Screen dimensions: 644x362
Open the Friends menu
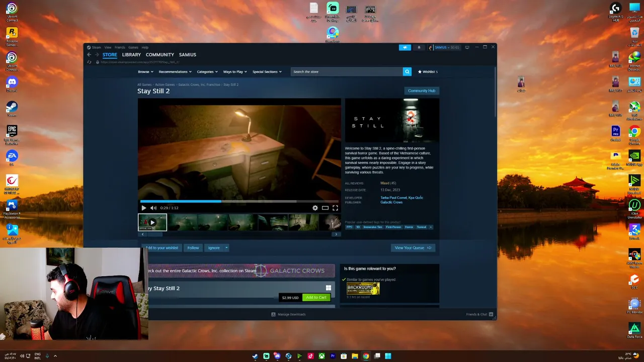point(120,47)
